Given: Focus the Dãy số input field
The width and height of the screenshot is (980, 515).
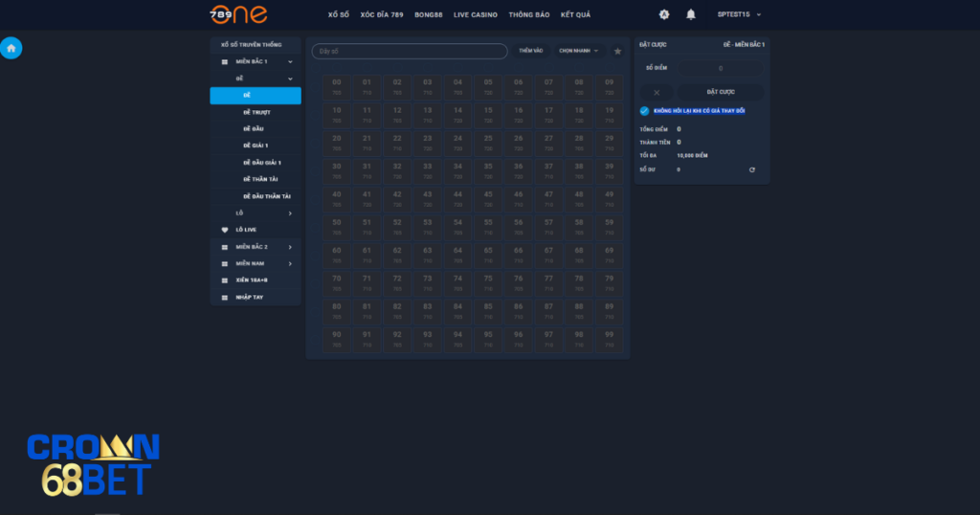Looking at the screenshot, I should pos(410,52).
